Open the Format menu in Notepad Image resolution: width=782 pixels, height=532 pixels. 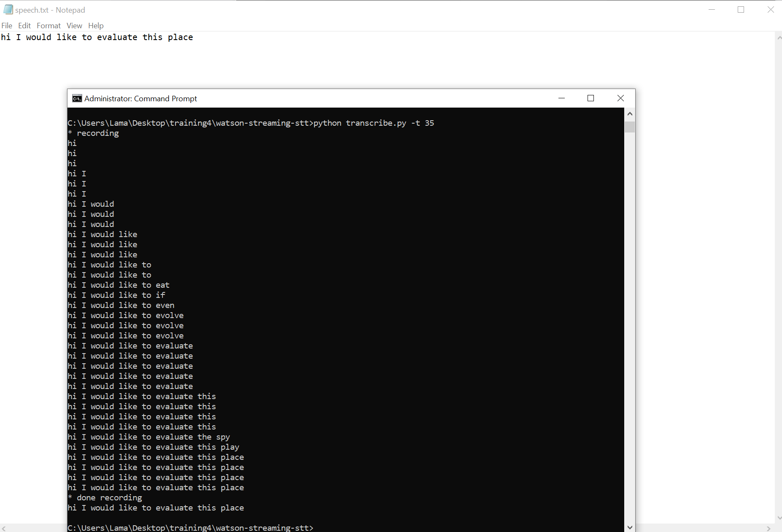49,26
